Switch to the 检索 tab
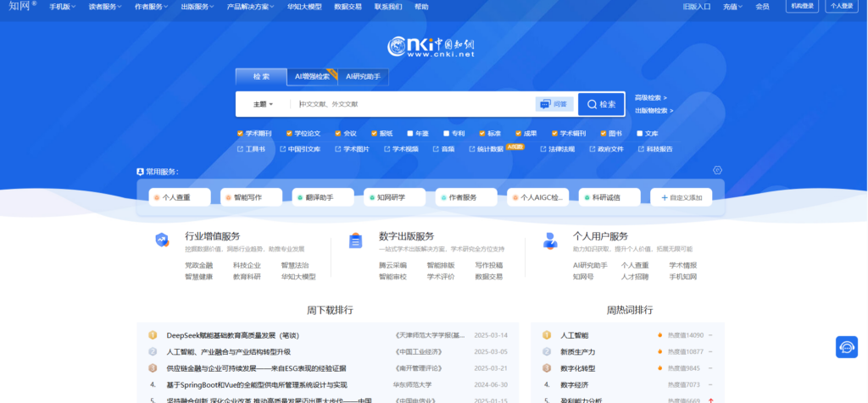 pos(261,77)
